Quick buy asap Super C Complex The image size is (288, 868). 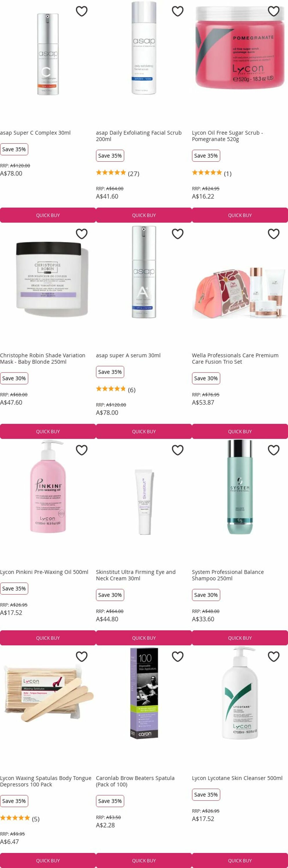tap(48, 215)
